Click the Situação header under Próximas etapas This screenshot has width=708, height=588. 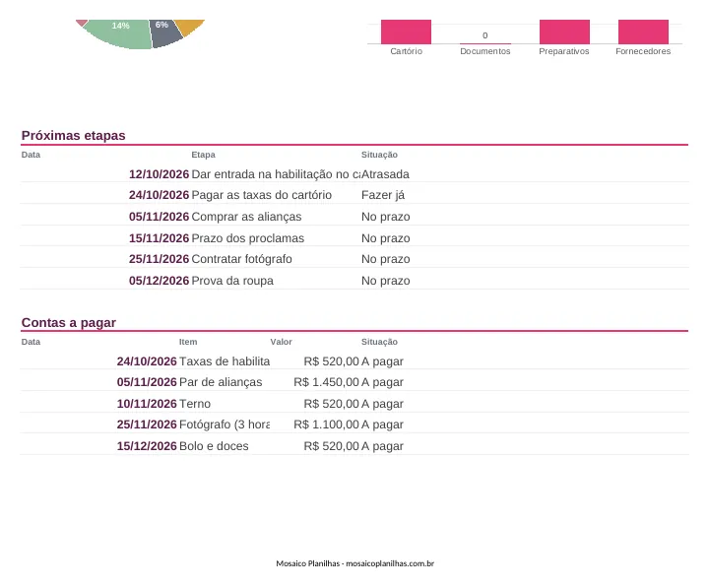point(379,155)
